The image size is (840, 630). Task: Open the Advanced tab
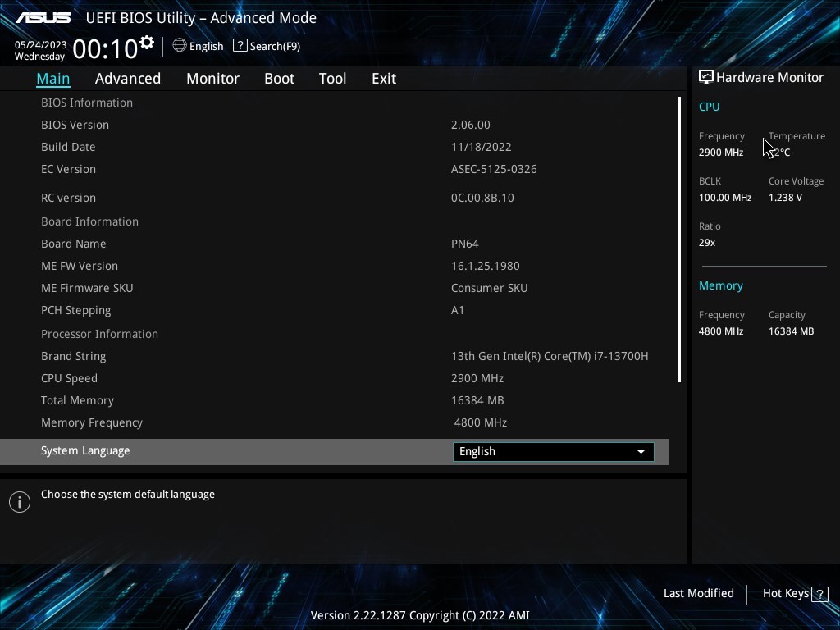pyautogui.click(x=128, y=79)
